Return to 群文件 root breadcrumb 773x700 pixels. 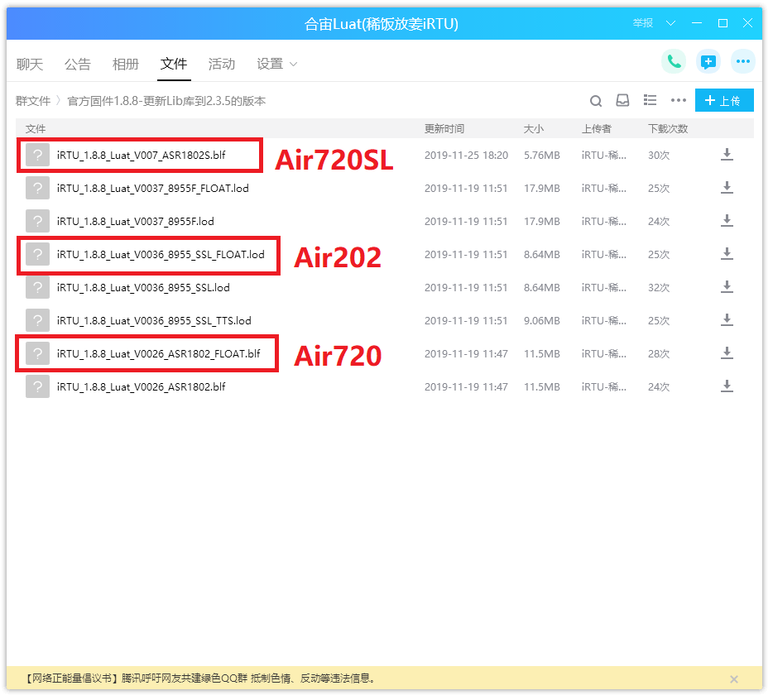pyautogui.click(x=33, y=101)
